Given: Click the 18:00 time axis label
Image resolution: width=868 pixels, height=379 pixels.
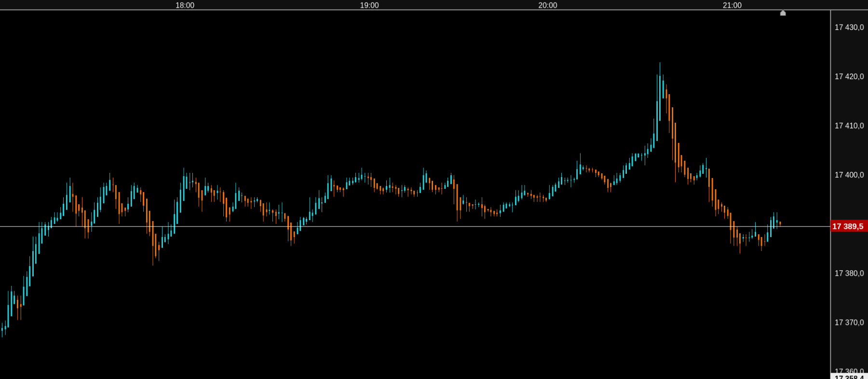Looking at the screenshot, I should [x=185, y=5].
